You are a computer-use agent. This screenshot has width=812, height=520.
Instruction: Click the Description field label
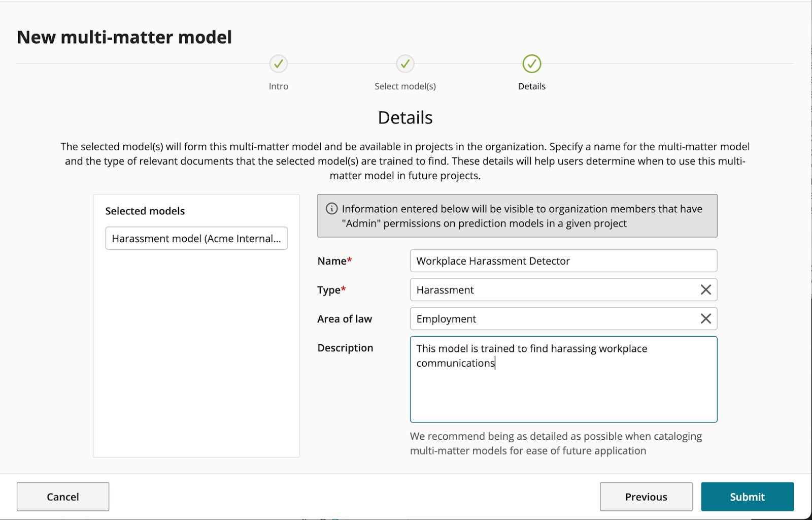coord(345,348)
